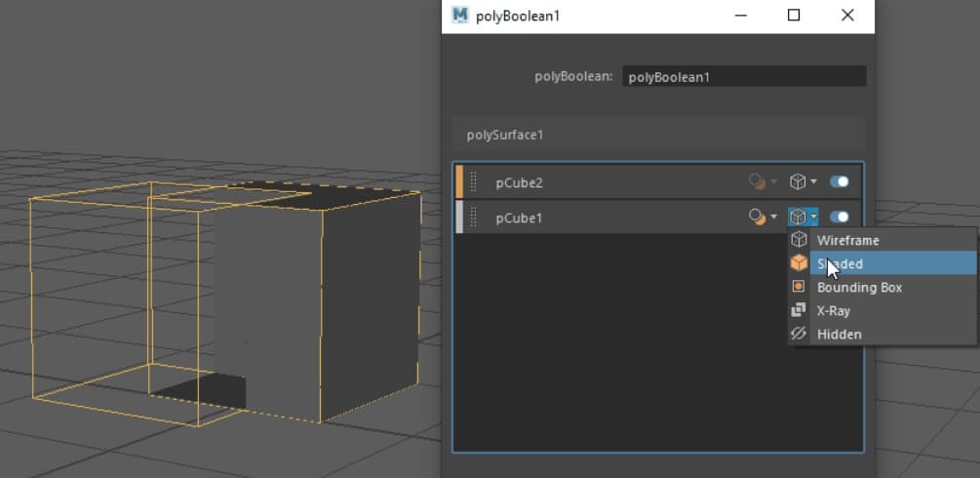The image size is (980, 478).
Task: Click the Wireframe cube icon in the menu
Action: coord(799,240)
